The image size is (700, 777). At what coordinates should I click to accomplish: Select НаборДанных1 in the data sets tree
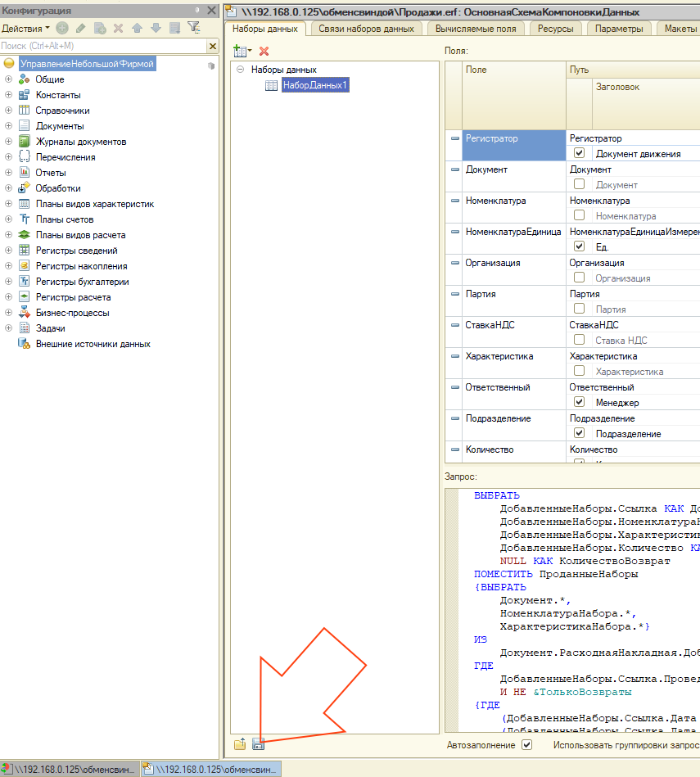pyautogui.click(x=315, y=85)
